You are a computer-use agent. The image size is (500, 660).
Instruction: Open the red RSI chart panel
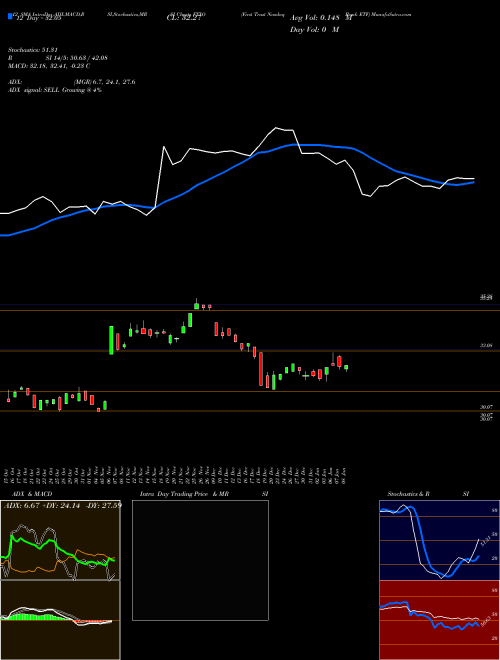pyautogui.click(x=439, y=620)
